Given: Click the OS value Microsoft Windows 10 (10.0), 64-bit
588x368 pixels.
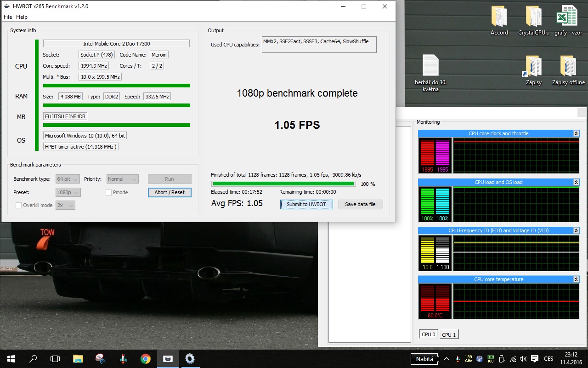Looking at the screenshot, I should pos(85,136).
